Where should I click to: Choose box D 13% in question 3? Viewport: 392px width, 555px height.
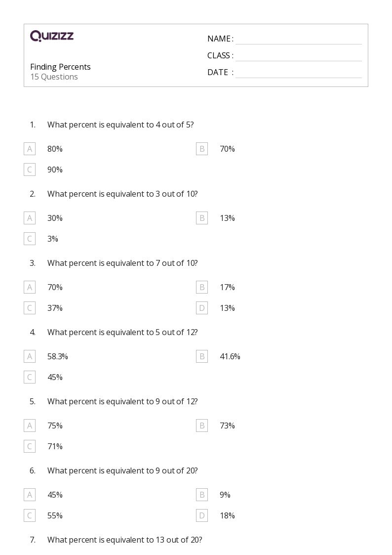[x=202, y=308]
